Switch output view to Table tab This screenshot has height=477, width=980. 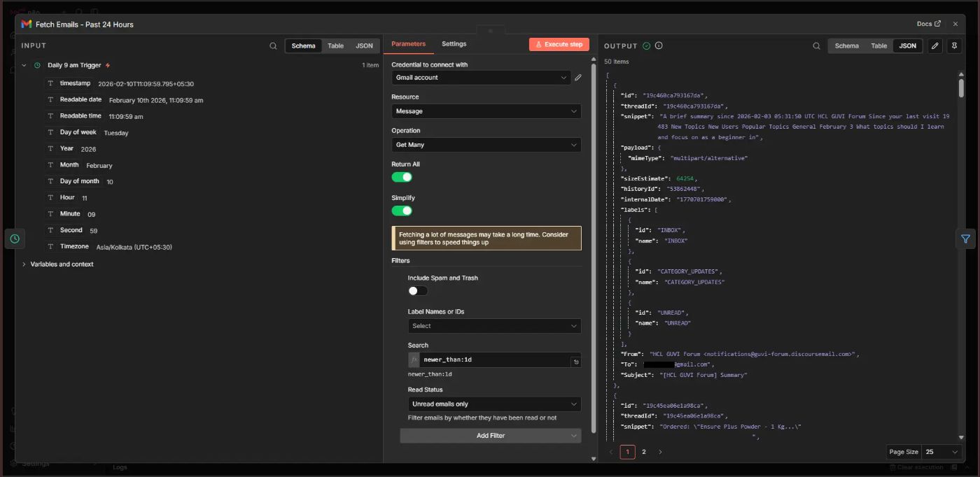pos(878,46)
